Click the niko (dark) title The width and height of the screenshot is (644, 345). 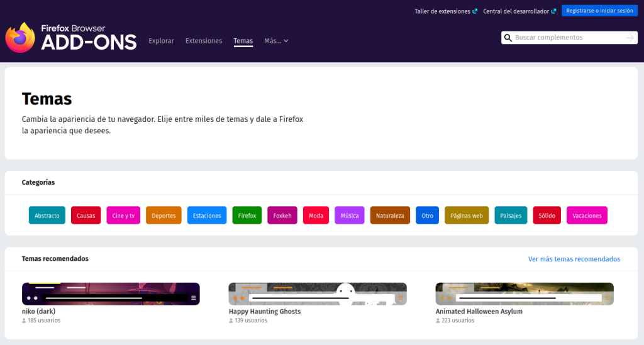[x=38, y=311]
